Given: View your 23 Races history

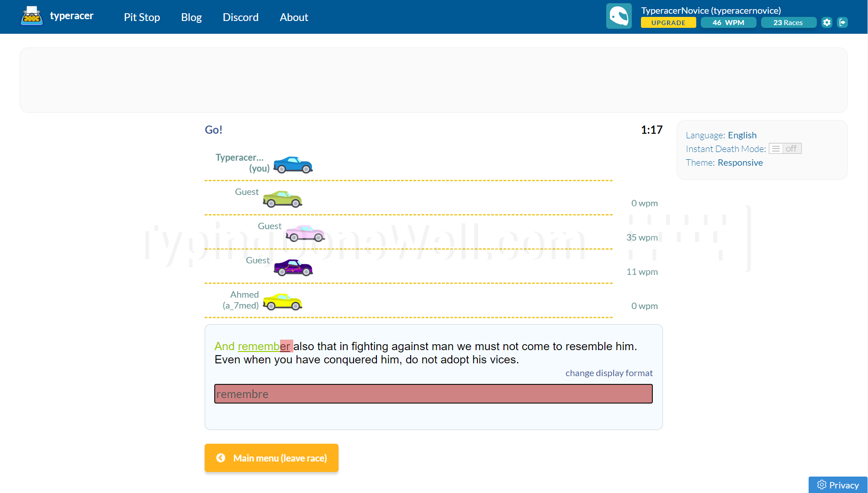Looking at the screenshot, I should [789, 22].
